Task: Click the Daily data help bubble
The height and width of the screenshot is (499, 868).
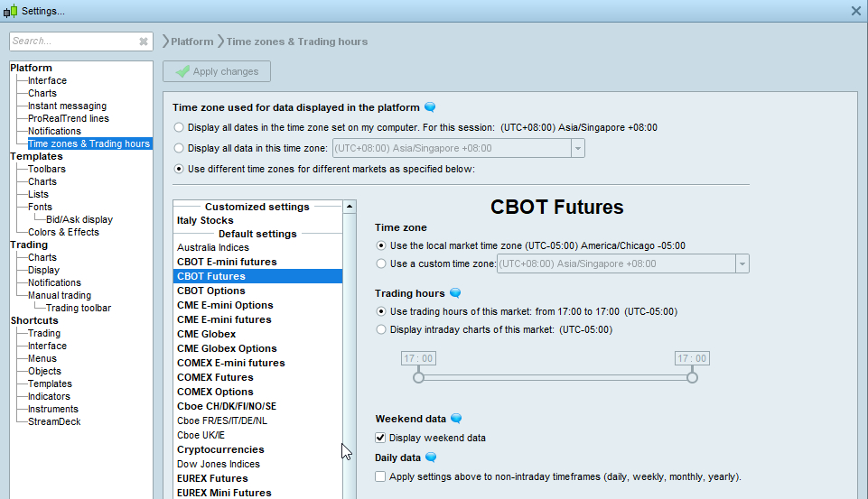Action: tap(431, 457)
